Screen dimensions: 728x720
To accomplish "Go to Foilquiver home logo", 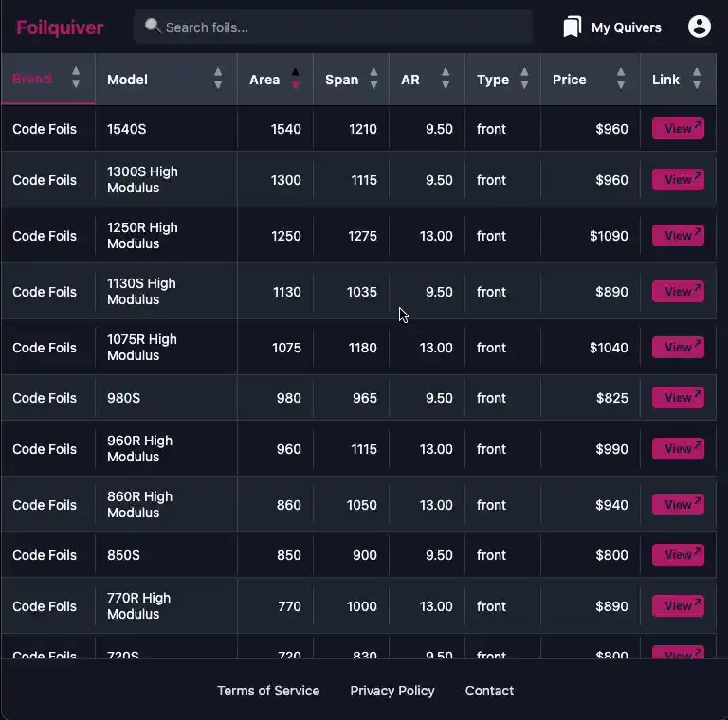I will pyautogui.click(x=60, y=27).
